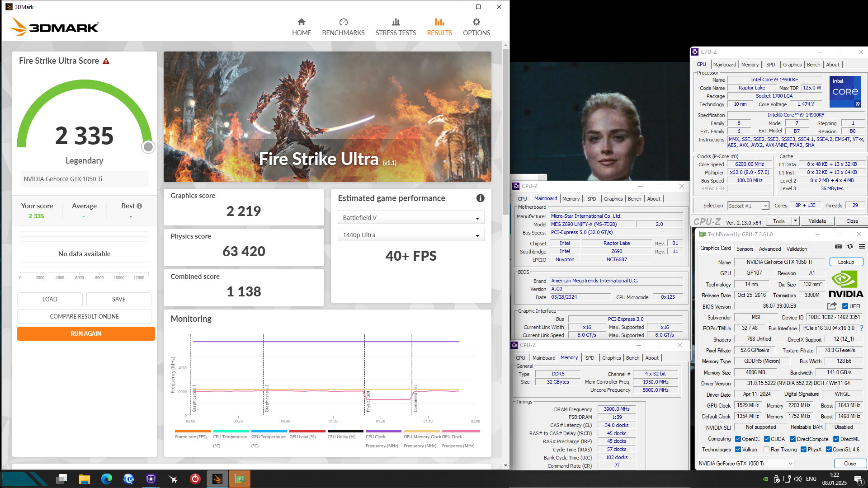The width and height of the screenshot is (868, 488).
Task: Enable the Ray Tracing checkbox
Action: pyautogui.click(x=766, y=449)
